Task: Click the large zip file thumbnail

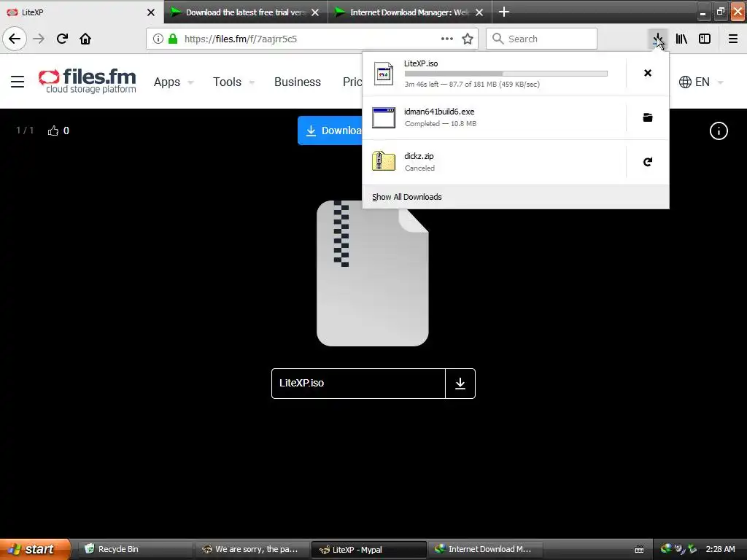Action: [373, 273]
